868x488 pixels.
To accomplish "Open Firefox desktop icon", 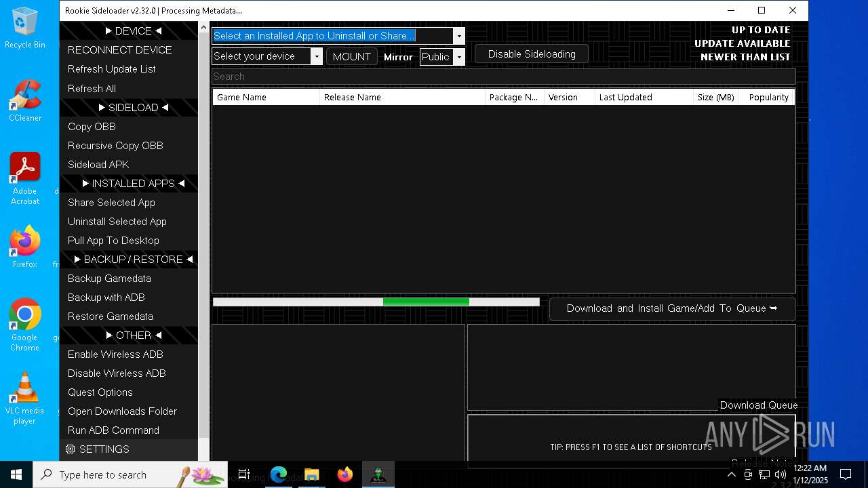I will (x=25, y=247).
